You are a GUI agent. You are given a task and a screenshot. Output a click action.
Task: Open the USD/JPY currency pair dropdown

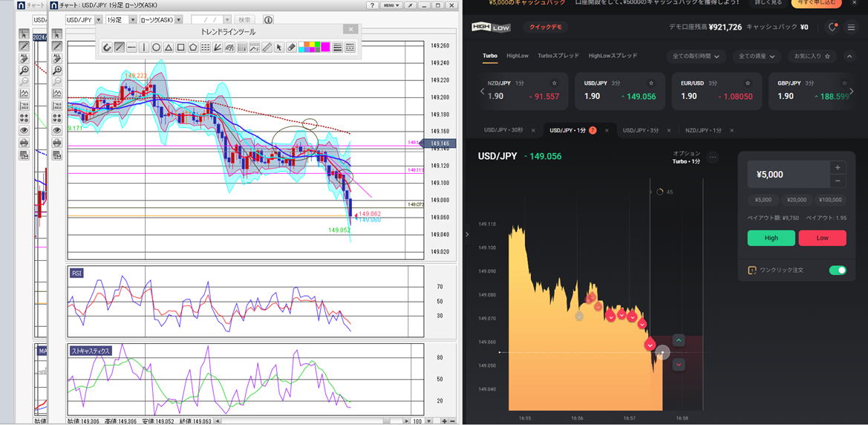pos(83,20)
